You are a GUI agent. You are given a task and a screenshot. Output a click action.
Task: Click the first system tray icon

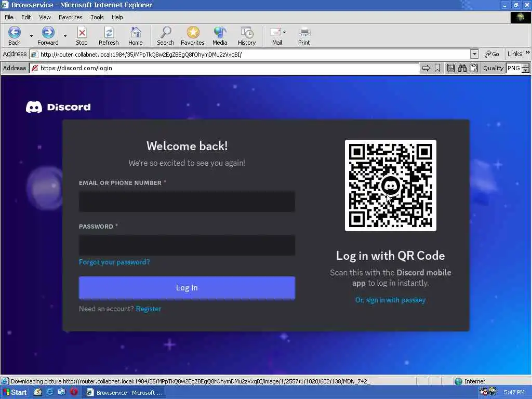click(483, 392)
